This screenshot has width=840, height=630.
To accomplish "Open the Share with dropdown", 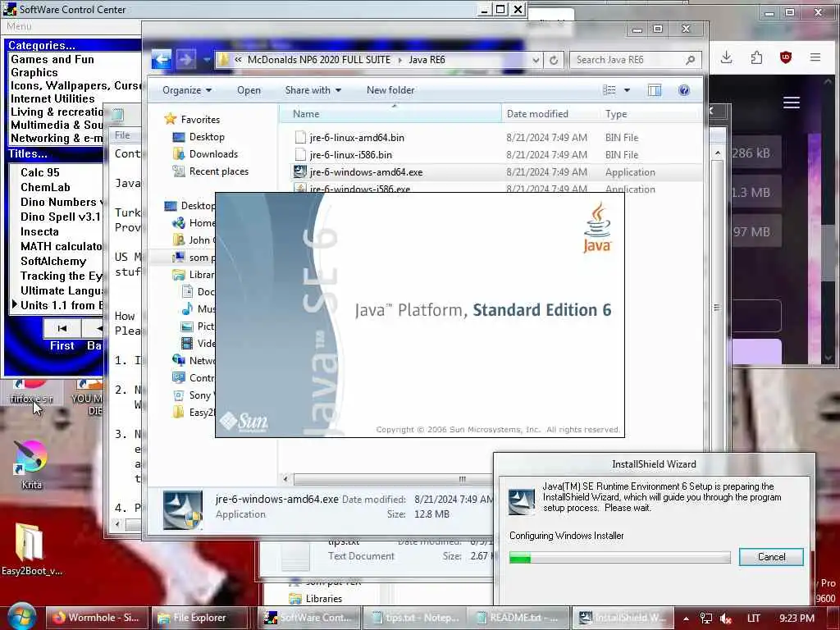I will pos(313,90).
